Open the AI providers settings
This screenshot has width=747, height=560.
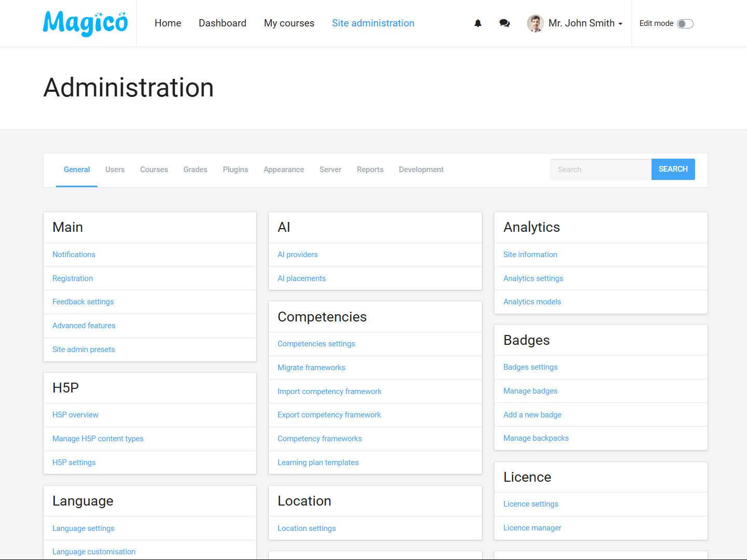[297, 254]
